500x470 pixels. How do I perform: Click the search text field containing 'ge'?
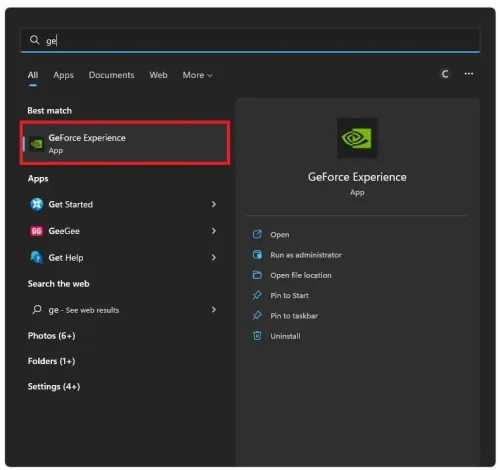click(250, 40)
